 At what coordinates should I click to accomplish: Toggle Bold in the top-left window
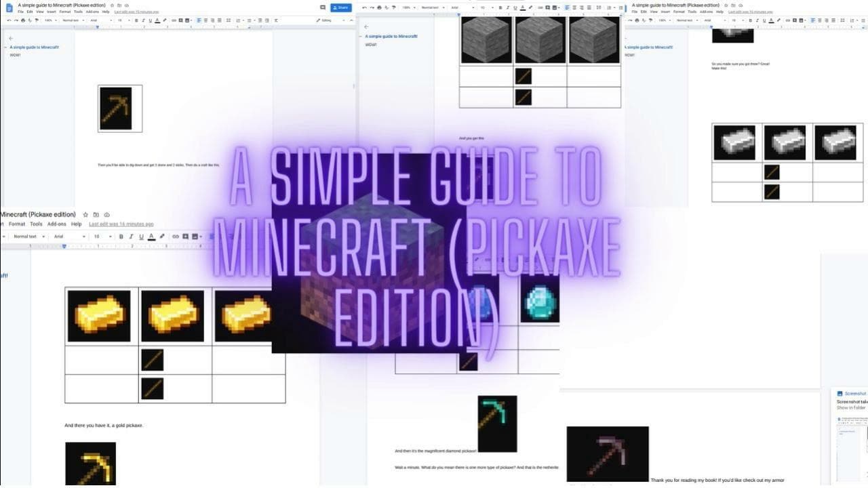pos(136,20)
